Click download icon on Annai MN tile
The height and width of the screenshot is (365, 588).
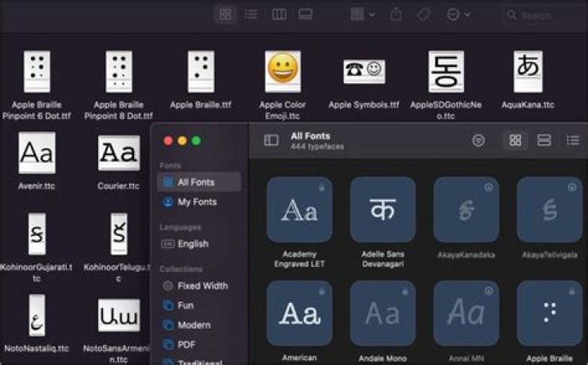(x=488, y=291)
